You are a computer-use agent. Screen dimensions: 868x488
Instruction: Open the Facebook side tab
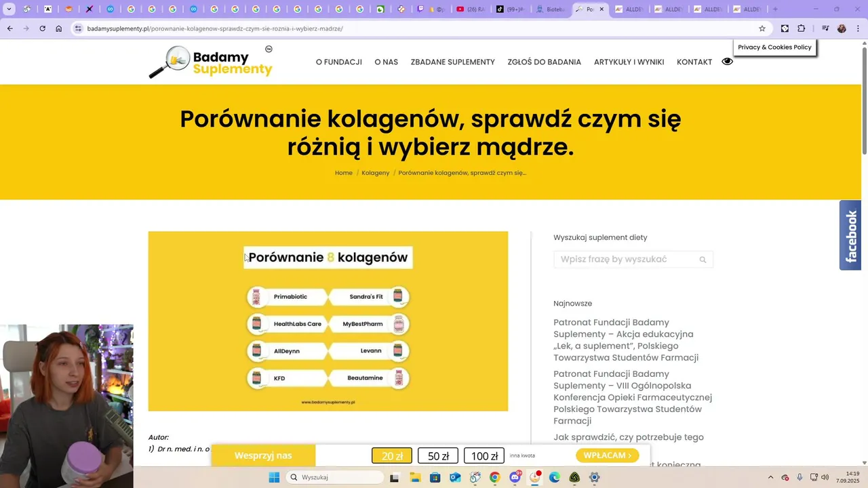point(850,235)
